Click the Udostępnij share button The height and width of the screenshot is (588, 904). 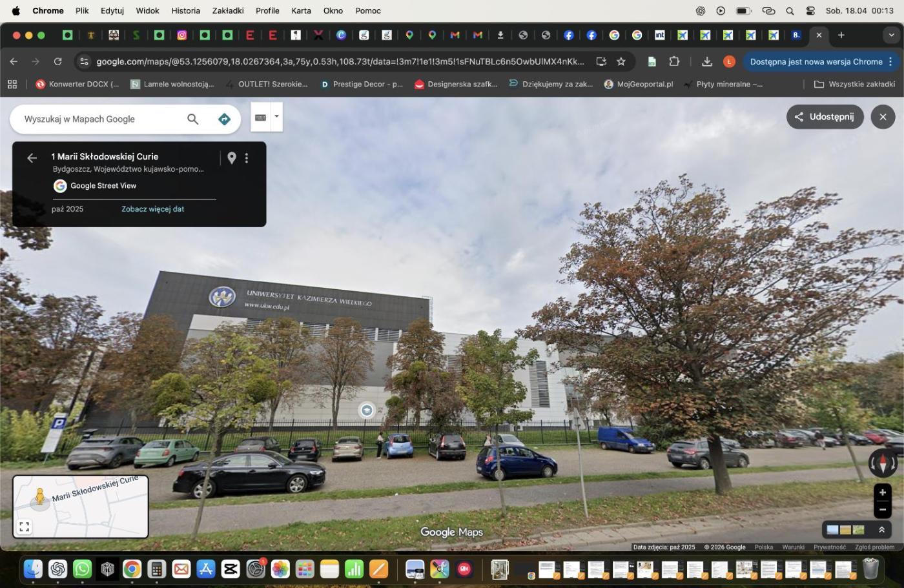point(825,117)
